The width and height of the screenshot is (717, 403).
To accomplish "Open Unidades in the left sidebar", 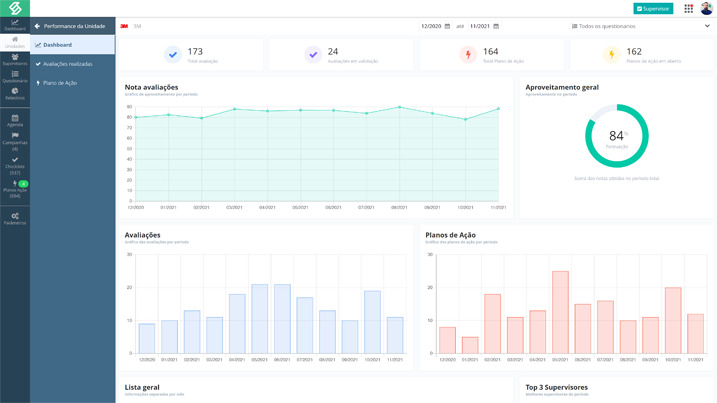I will coord(15,43).
